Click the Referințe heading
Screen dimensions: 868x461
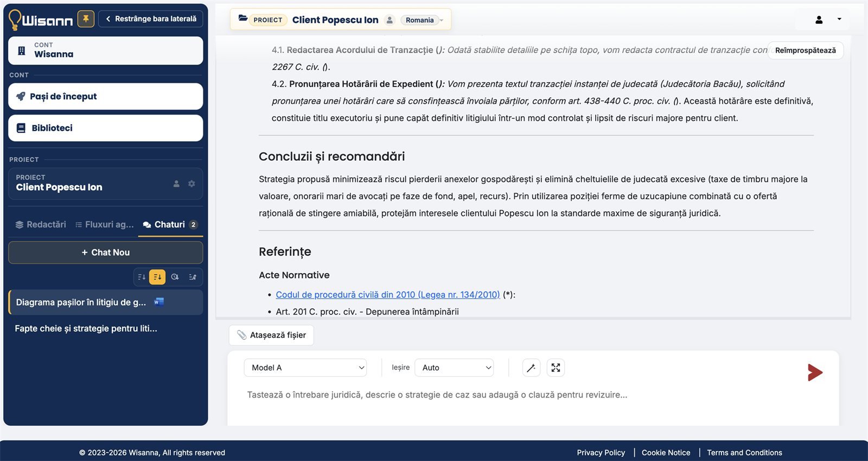pyautogui.click(x=285, y=252)
